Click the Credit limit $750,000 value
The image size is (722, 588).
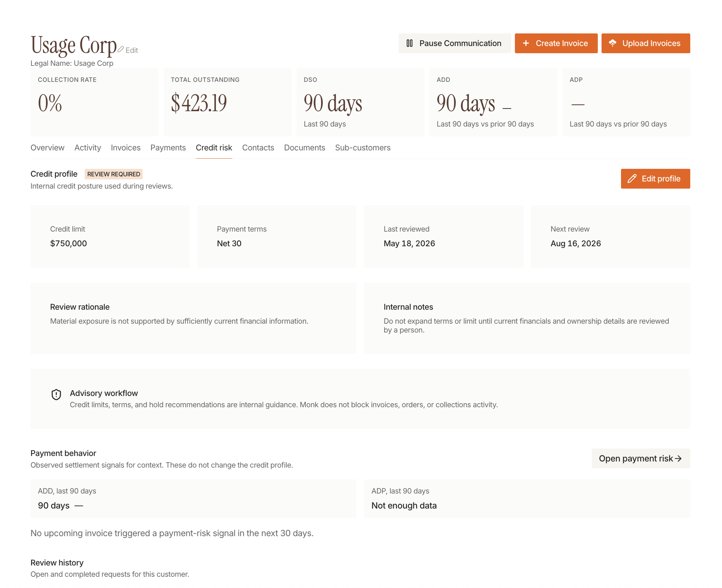click(69, 244)
